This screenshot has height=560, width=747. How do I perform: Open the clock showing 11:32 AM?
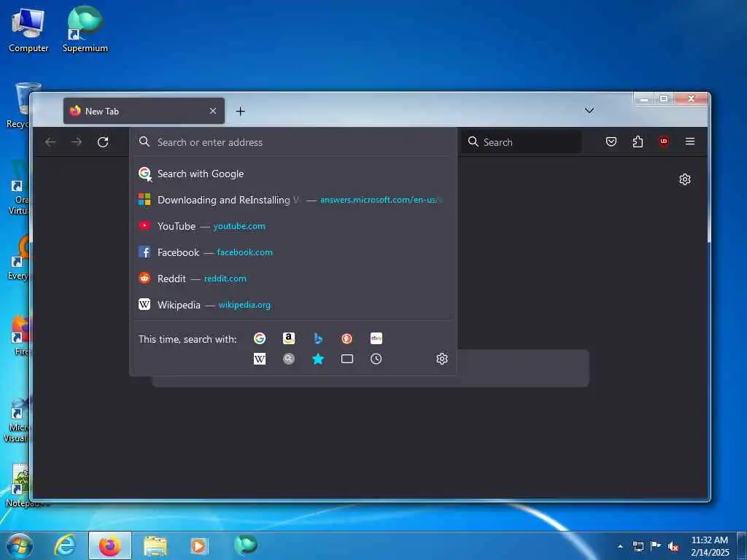pyautogui.click(x=710, y=546)
